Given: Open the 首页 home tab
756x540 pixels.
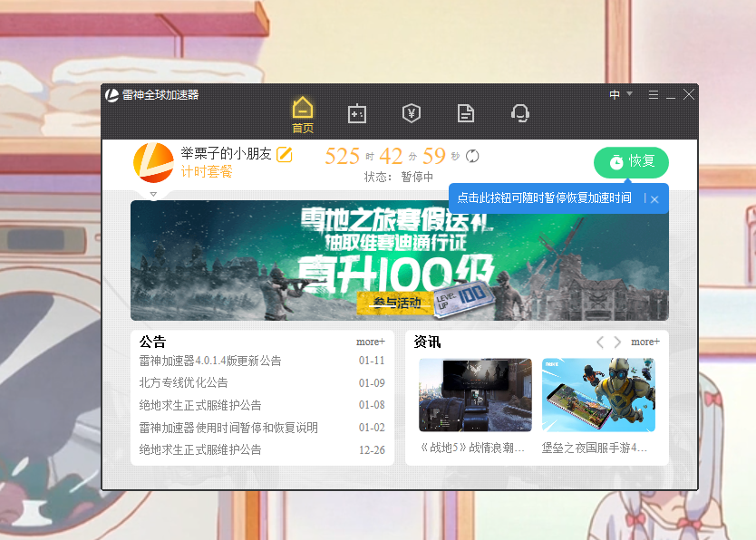Looking at the screenshot, I should [303, 115].
